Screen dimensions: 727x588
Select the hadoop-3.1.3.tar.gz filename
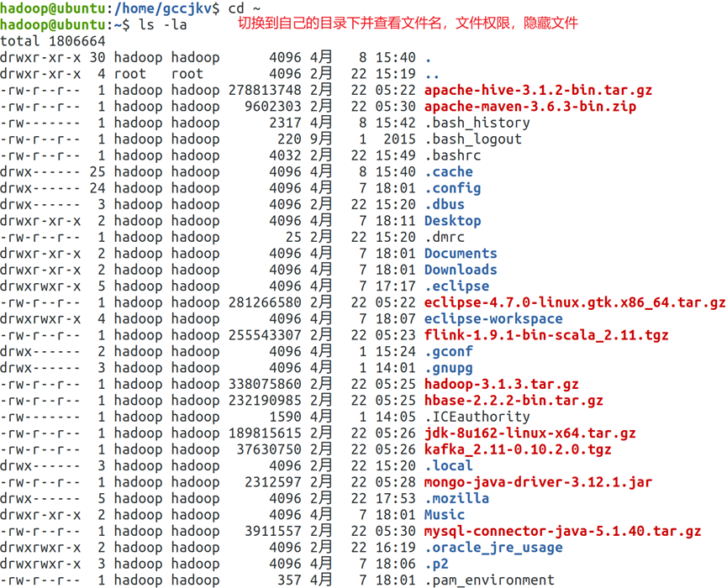[x=501, y=384]
